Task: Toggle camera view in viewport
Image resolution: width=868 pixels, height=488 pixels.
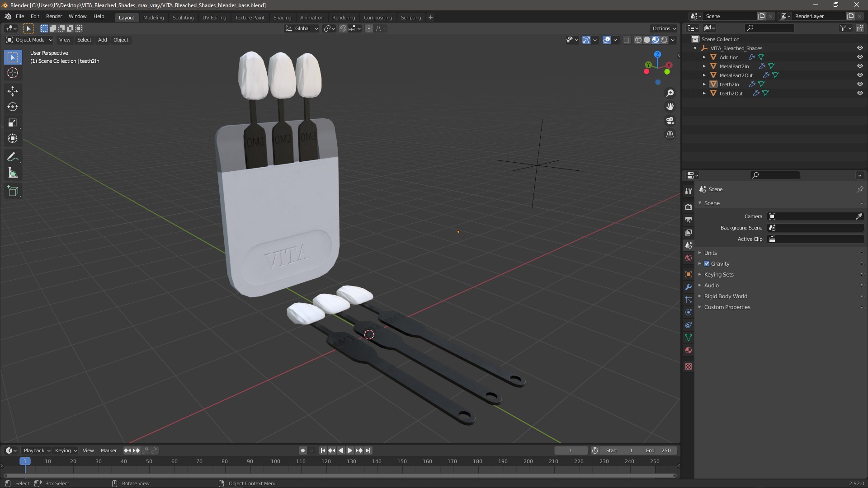Action: point(670,121)
